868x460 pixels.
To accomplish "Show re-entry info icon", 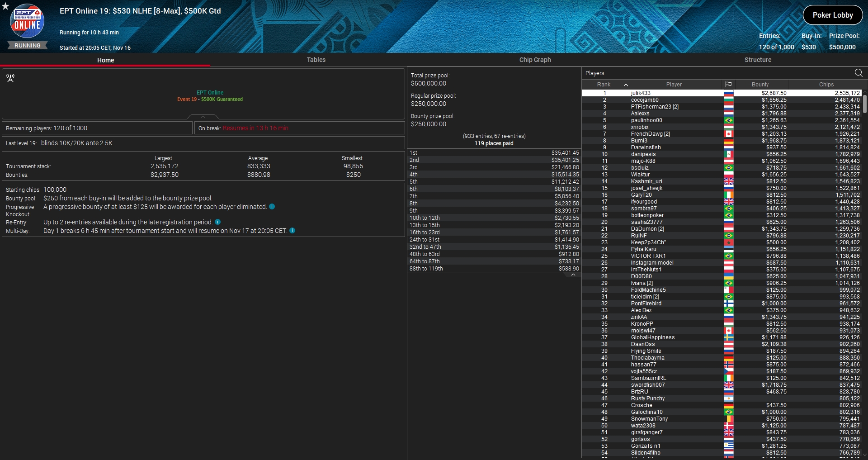I will coord(217,222).
